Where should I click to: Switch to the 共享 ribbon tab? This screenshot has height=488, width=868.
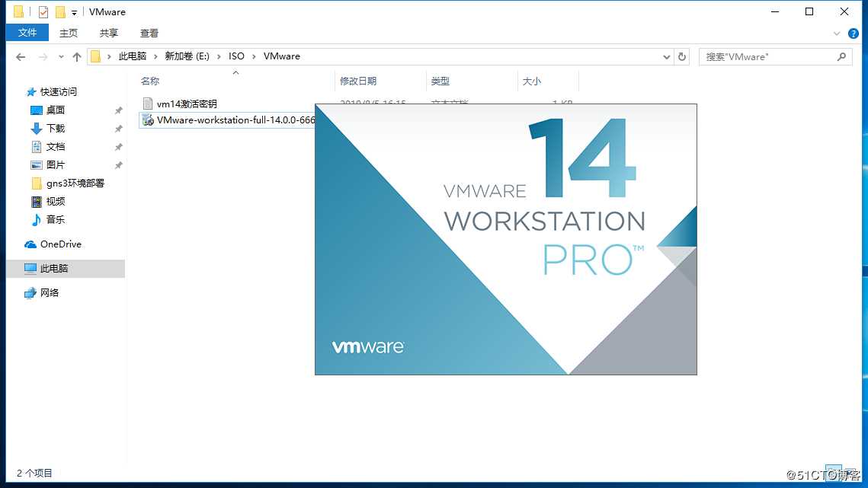[108, 33]
